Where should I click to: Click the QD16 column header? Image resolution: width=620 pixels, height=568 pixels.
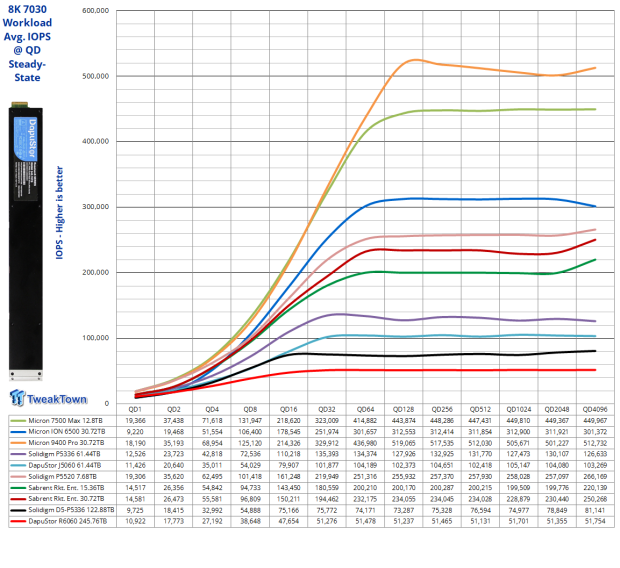pos(289,409)
